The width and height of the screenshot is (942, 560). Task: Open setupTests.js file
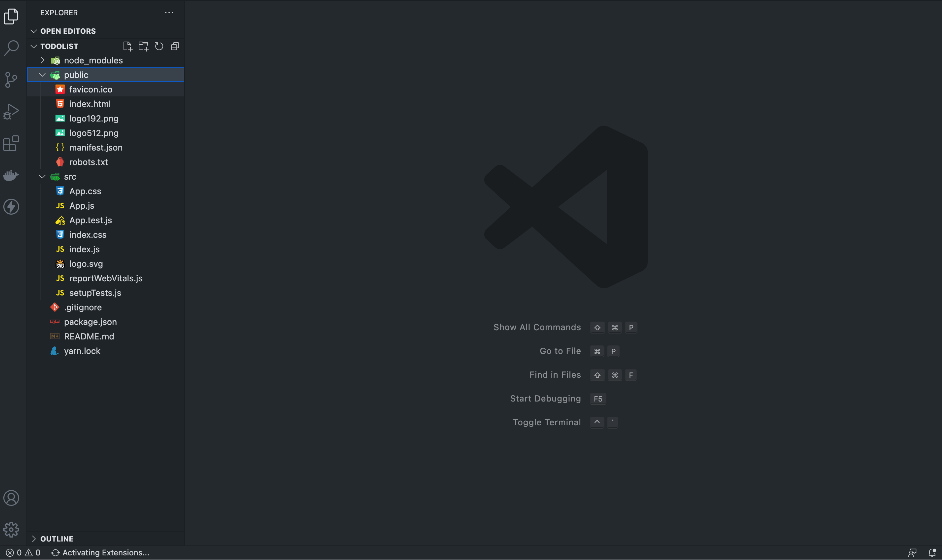pos(106,293)
